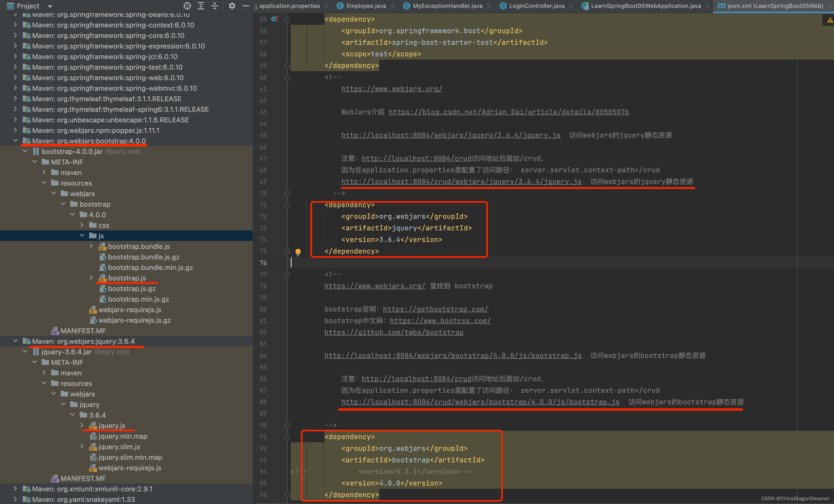The width and height of the screenshot is (834, 504).
Task: Select Maven: org.springframework:spring-webmvc:6.0.10 entry
Action: tap(114, 88)
